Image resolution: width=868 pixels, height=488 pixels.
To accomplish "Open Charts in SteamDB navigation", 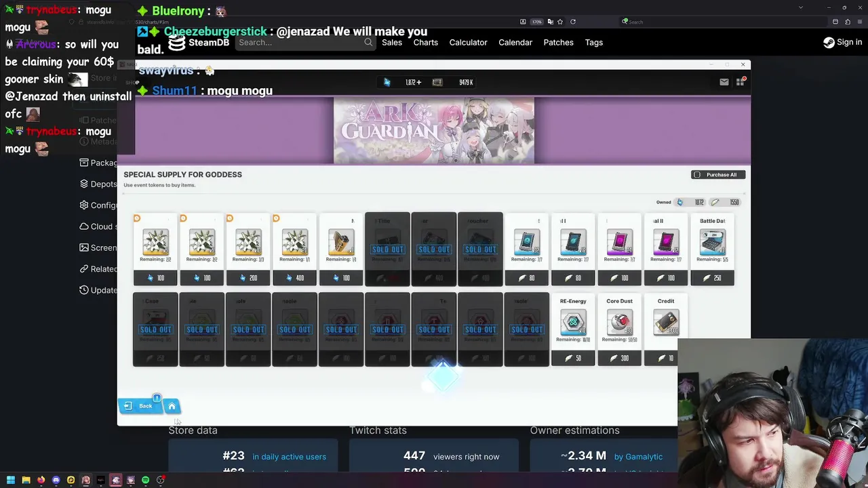I will 425,42.
